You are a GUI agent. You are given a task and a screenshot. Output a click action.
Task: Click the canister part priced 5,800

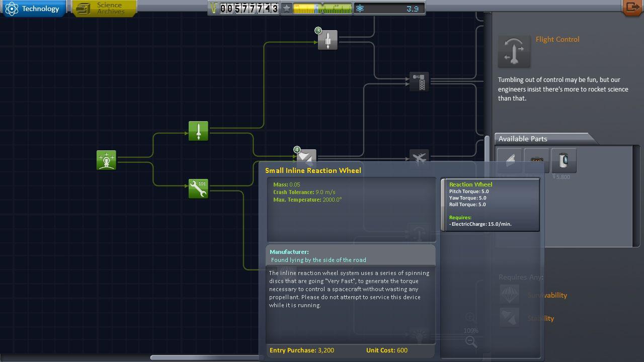(x=563, y=160)
